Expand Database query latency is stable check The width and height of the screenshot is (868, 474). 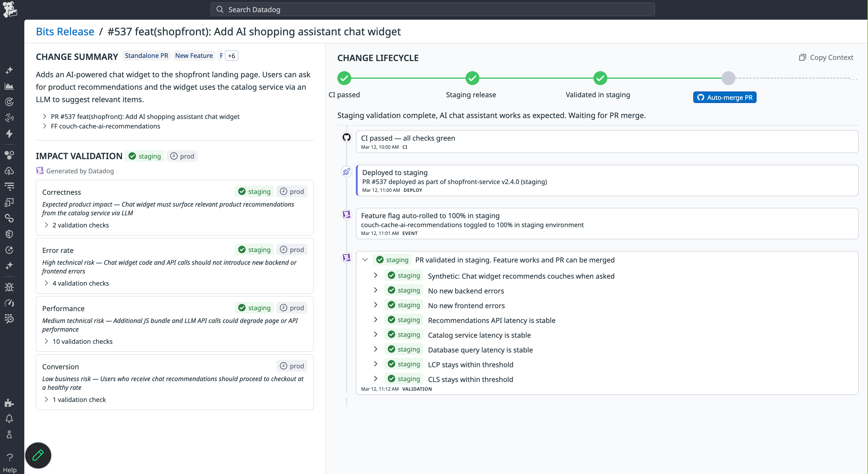click(376, 349)
